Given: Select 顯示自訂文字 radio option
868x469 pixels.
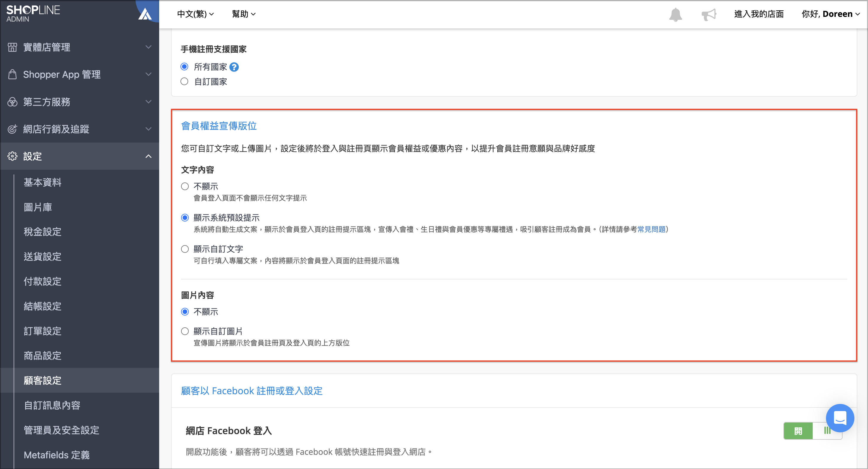Looking at the screenshot, I should click(185, 249).
